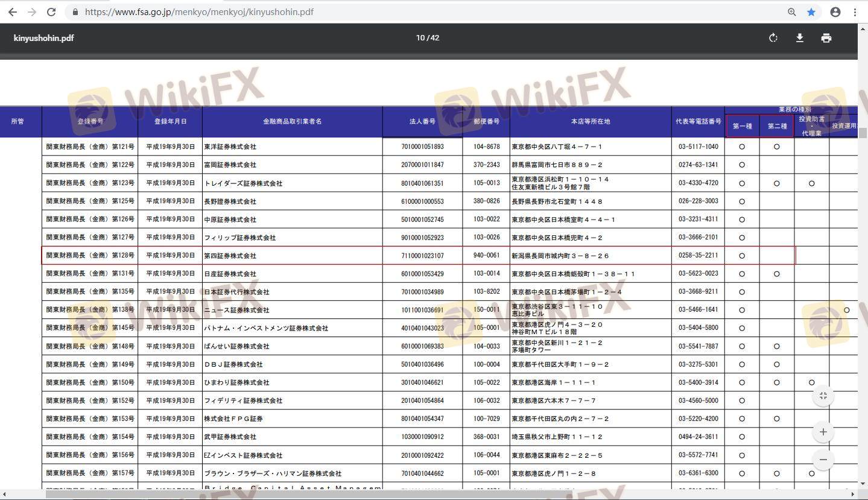Click the fit to page button
This screenshot has height=500, width=868.
pos(823,396)
